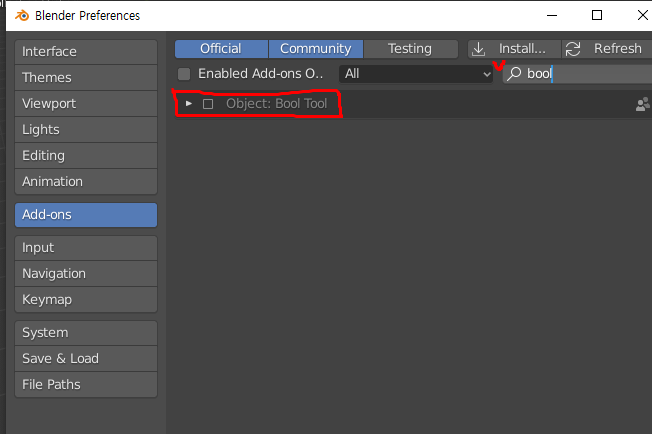Click the download icon on the Install button
This screenshot has width=652, height=434.
pyautogui.click(x=479, y=49)
